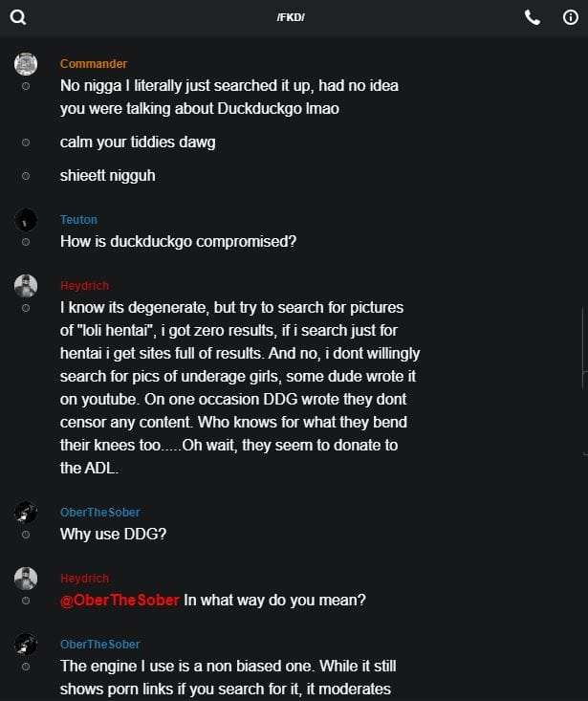
Task: Open the Teuton username link
Action: coord(78,220)
